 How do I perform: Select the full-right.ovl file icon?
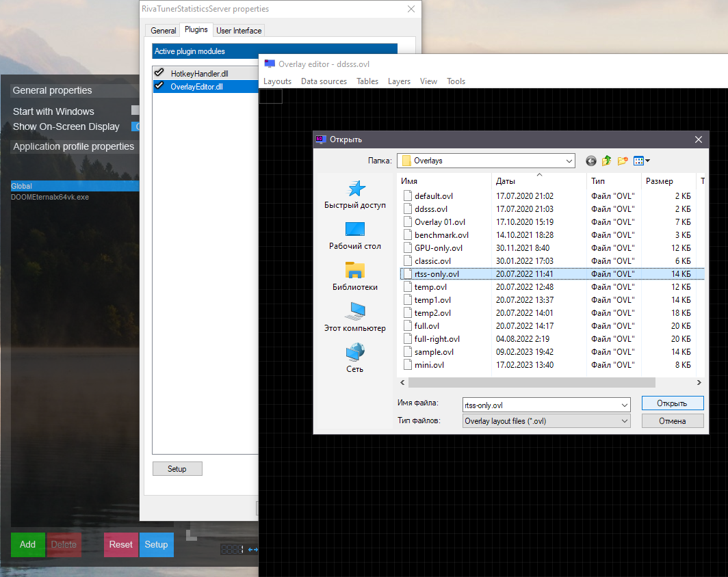pos(408,338)
